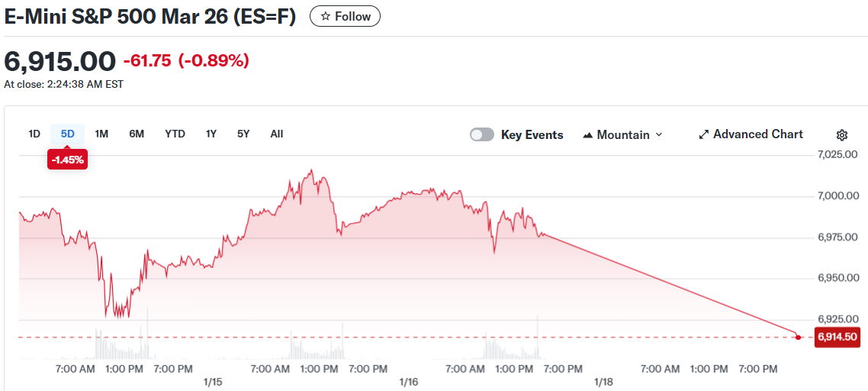The height and width of the screenshot is (391, 868).
Task: Click the Key Events label
Action: point(532,134)
